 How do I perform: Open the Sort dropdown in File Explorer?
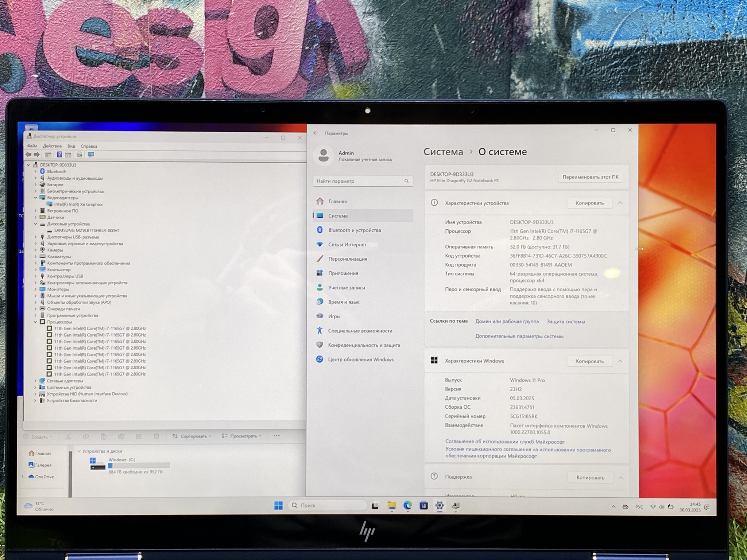coord(192,436)
